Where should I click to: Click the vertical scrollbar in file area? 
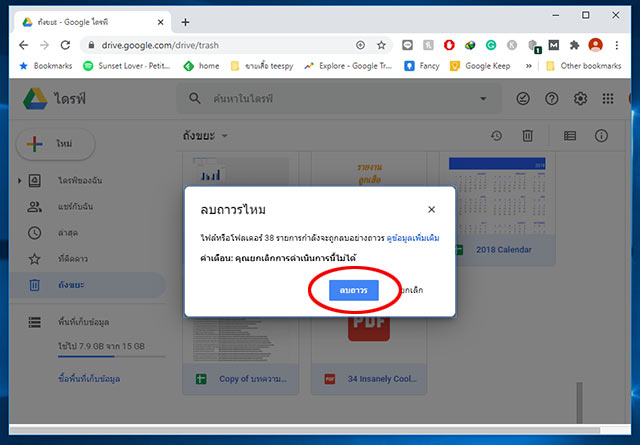[x=579, y=403]
